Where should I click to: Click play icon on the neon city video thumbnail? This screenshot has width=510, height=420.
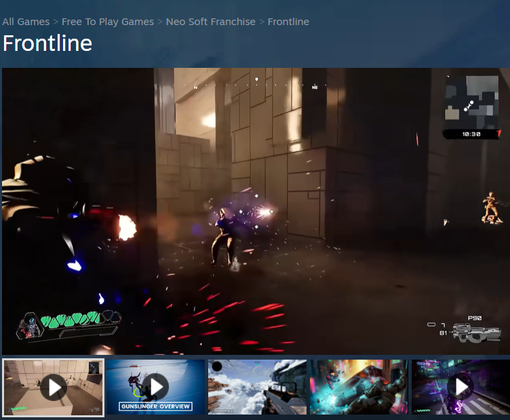click(460, 387)
